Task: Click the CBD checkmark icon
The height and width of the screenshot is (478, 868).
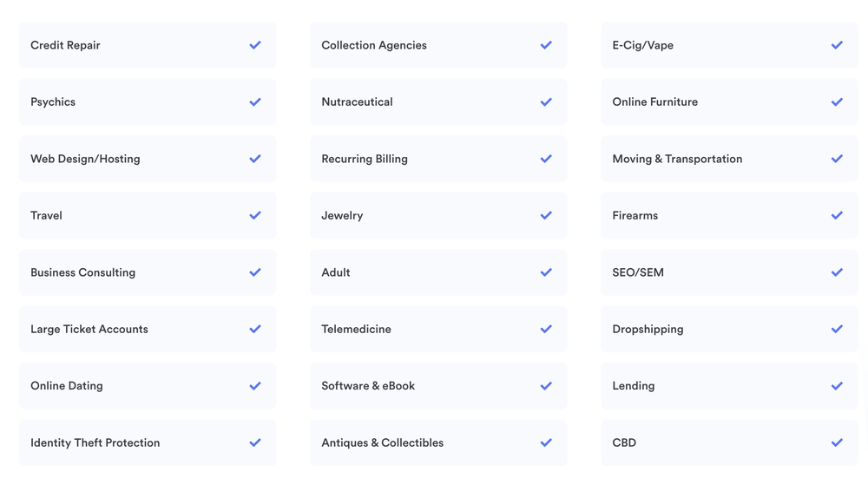Action: 837,442
